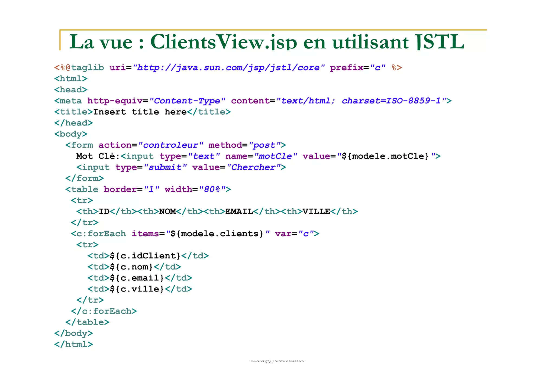Image resolution: width=555 pixels, height=392 pixels.
Task: Click the ${c.email} table cell line
Action: pos(140,278)
